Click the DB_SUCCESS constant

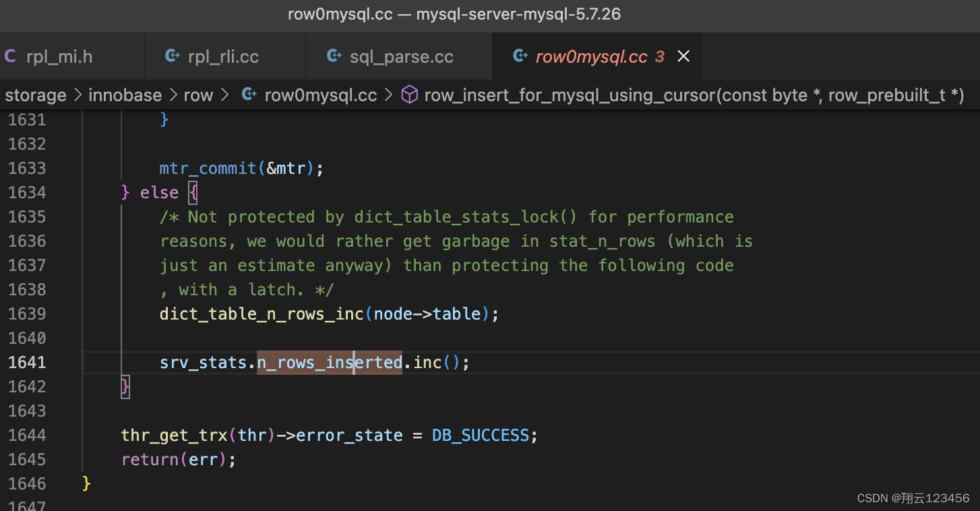[481, 435]
